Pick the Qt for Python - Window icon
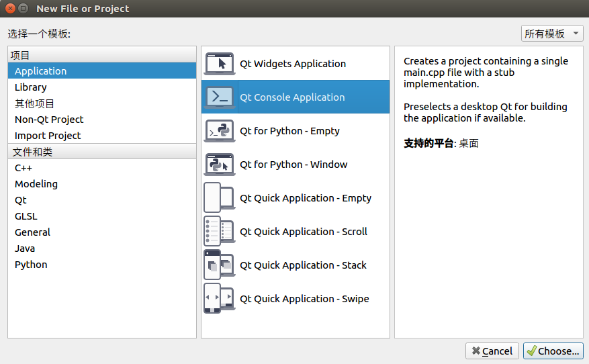This screenshot has width=589, height=364. [220, 164]
